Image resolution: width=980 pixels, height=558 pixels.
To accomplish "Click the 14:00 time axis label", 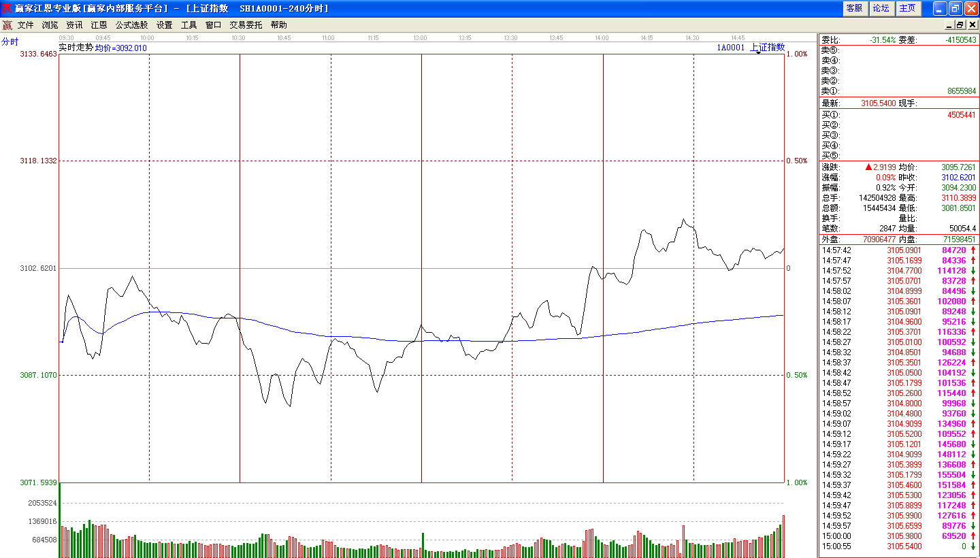I will [x=602, y=38].
